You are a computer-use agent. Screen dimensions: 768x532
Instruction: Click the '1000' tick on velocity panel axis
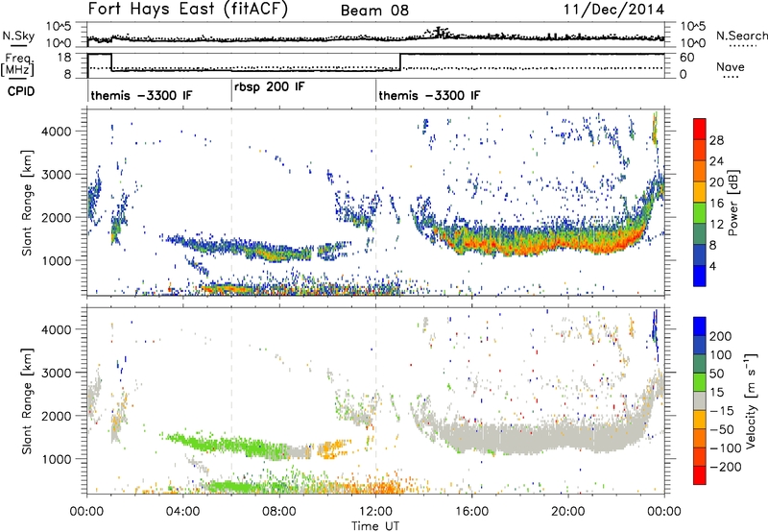pos(56,459)
